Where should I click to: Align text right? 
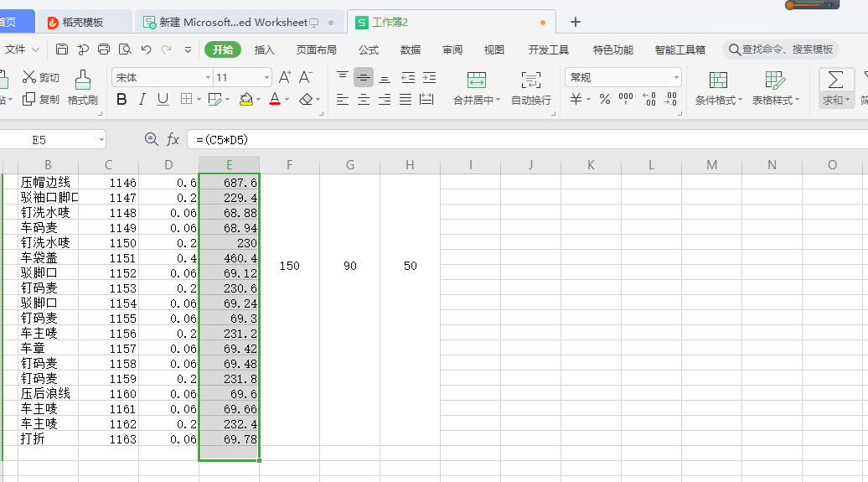pos(385,99)
